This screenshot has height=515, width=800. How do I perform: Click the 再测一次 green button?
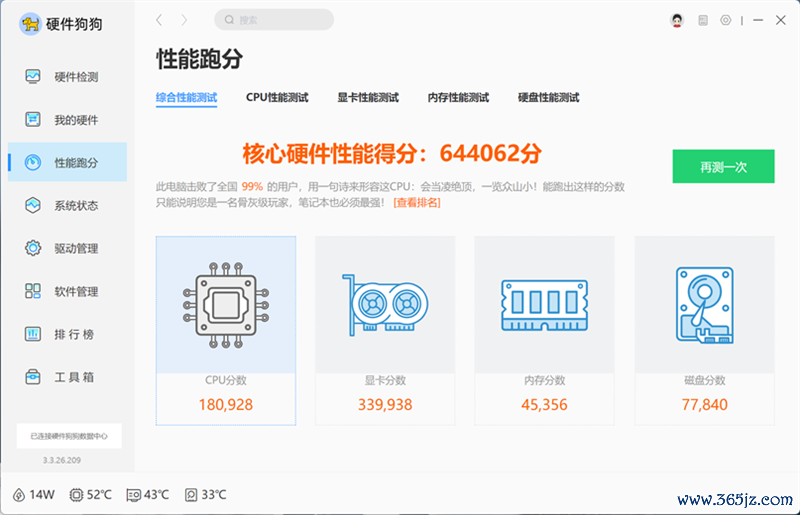coord(723,166)
